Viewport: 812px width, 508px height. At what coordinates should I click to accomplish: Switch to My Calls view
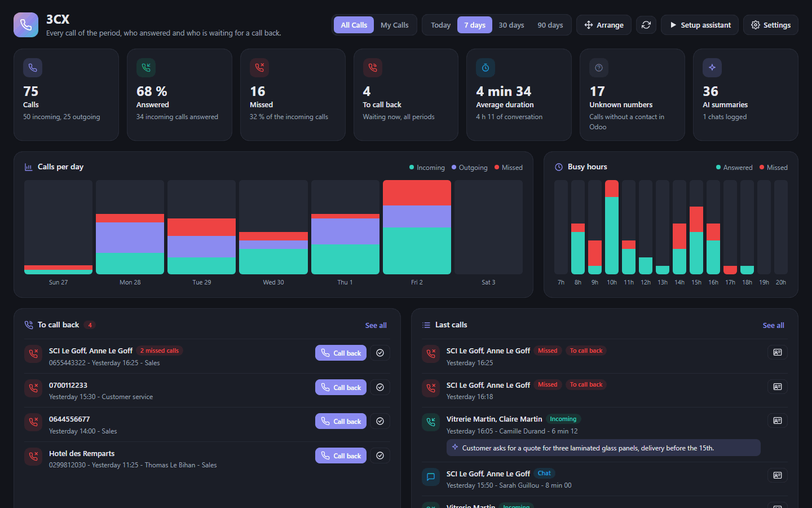(x=395, y=25)
